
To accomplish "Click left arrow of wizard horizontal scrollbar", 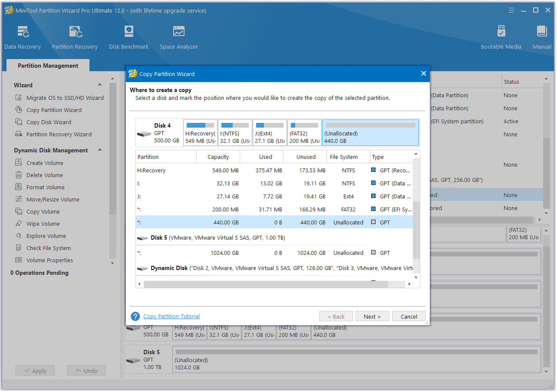I will pyautogui.click(x=140, y=284).
